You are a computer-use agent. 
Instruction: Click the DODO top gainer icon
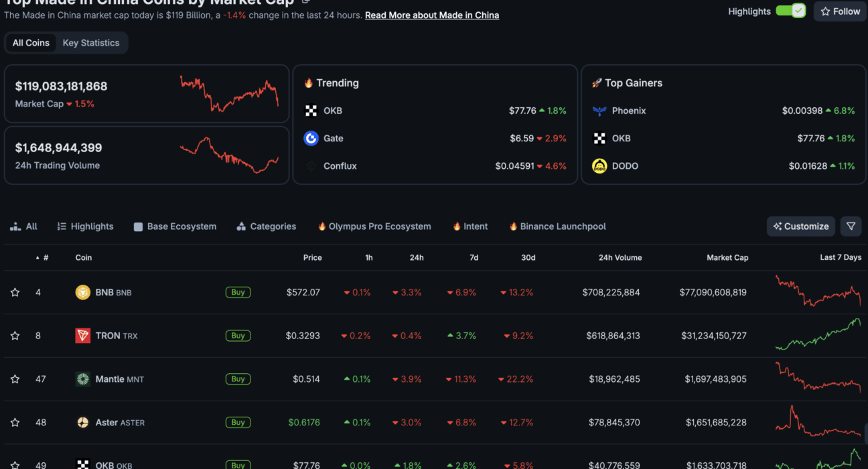[x=599, y=165]
